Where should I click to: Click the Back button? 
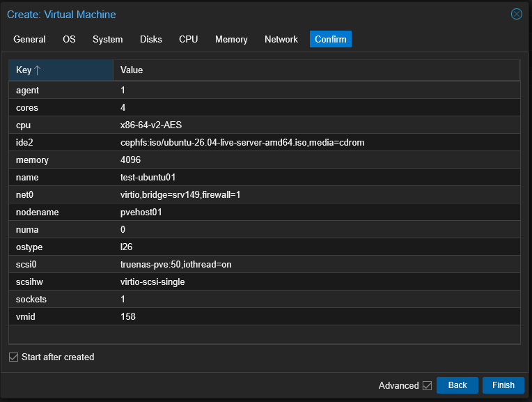pyautogui.click(x=457, y=385)
